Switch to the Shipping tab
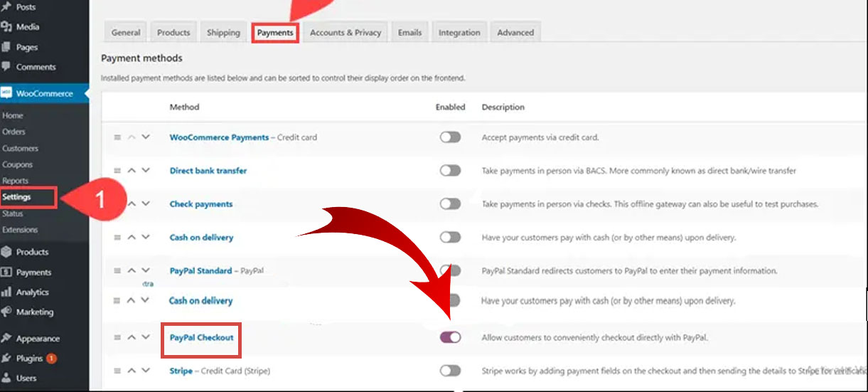The width and height of the screenshot is (868, 392). pos(223,33)
